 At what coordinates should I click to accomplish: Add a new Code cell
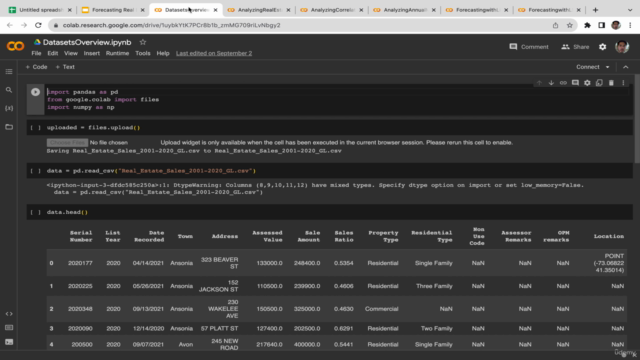[x=36, y=67]
